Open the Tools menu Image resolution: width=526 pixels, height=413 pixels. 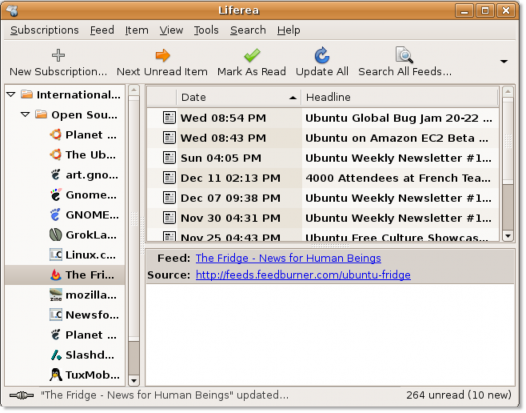coord(206,30)
